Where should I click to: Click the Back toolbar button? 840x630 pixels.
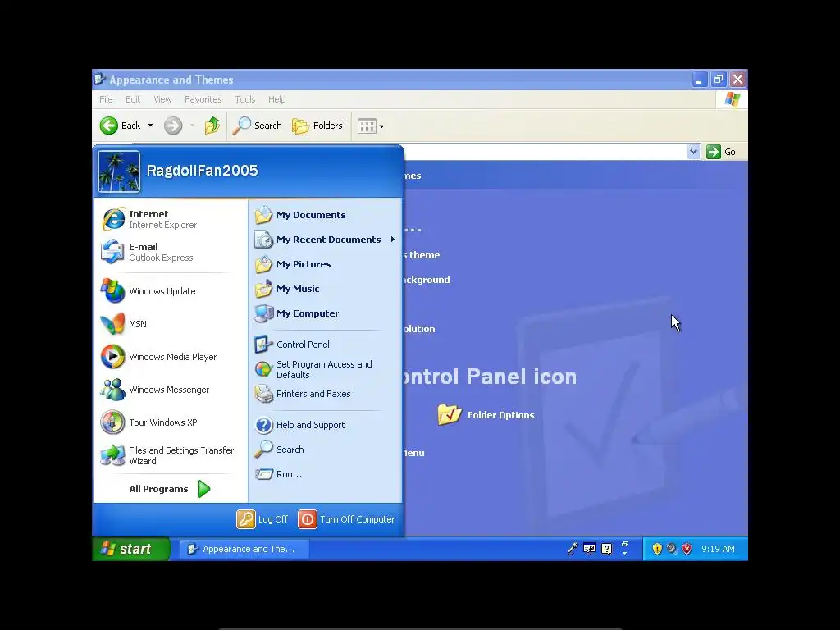[121, 126]
